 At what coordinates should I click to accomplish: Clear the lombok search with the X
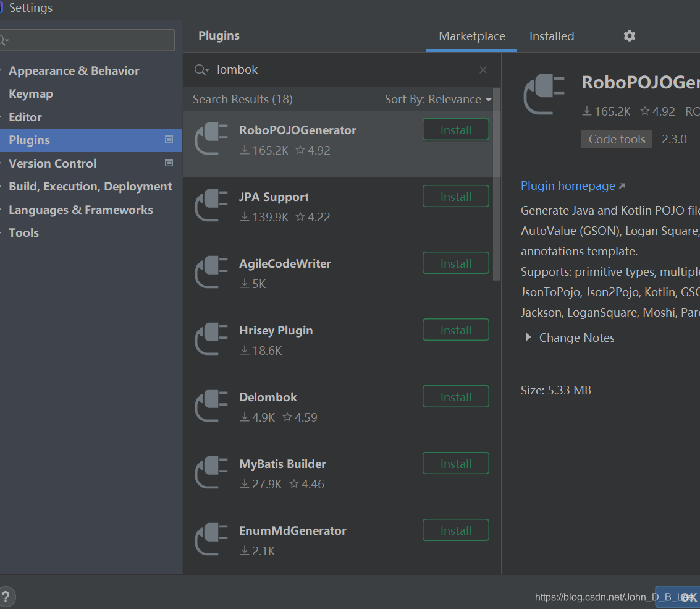click(x=483, y=70)
